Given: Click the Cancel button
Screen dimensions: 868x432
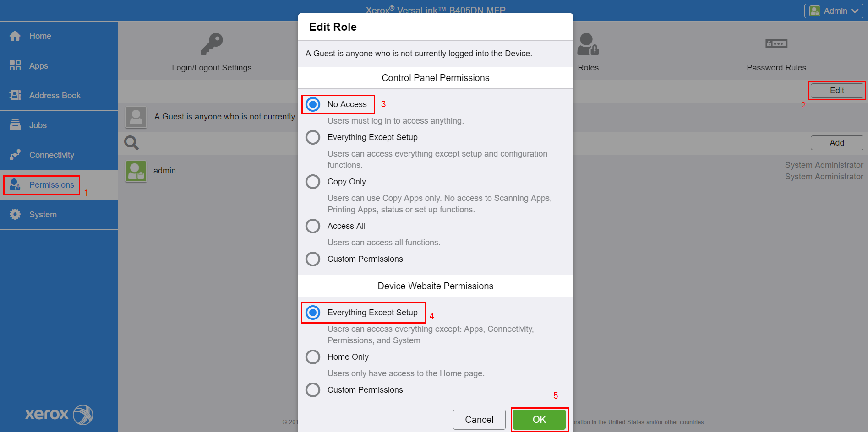Looking at the screenshot, I should pos(479,420).
